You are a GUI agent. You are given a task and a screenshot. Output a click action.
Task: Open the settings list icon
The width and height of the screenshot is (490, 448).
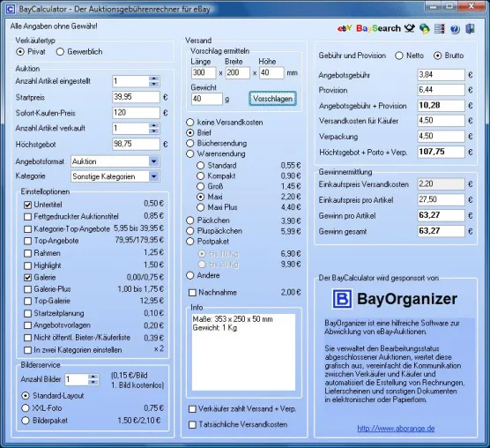(x=440, y=29)
